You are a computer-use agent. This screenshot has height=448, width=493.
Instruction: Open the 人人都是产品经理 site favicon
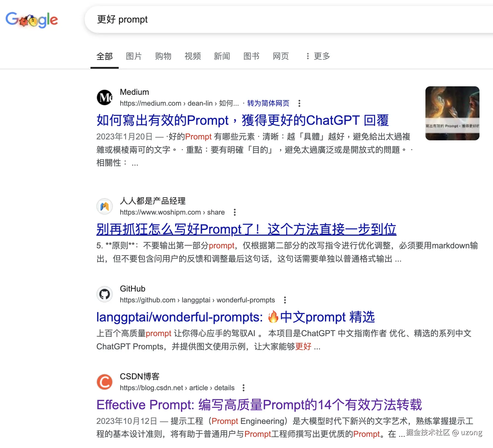pyautogui.click(x=105, y=206)
